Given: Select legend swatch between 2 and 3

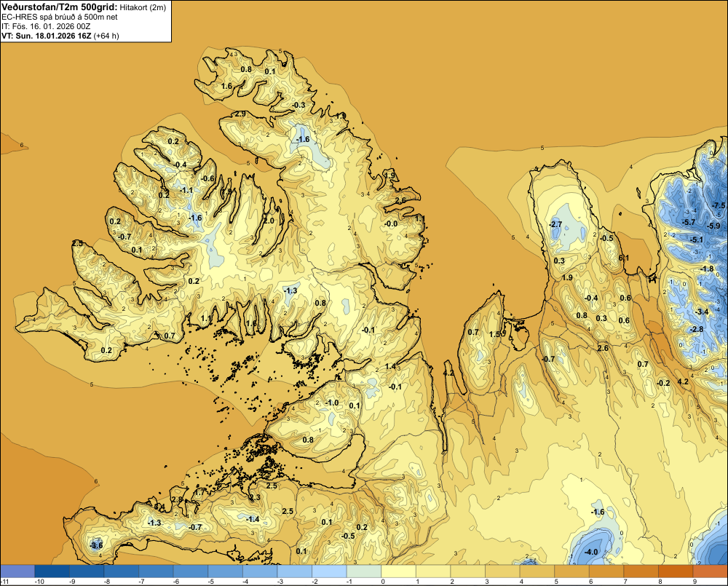Looking at the screenshot, I should coord(468,571).
